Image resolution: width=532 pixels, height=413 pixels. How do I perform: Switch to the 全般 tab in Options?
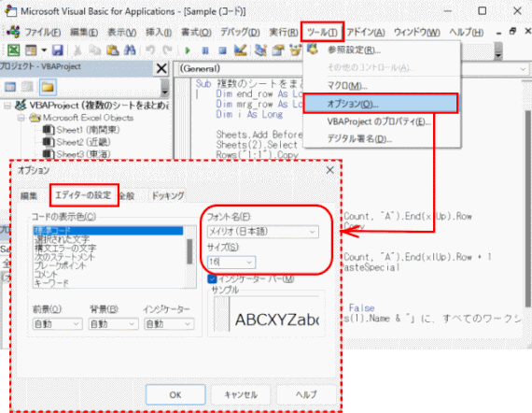(x=127, y=196)
